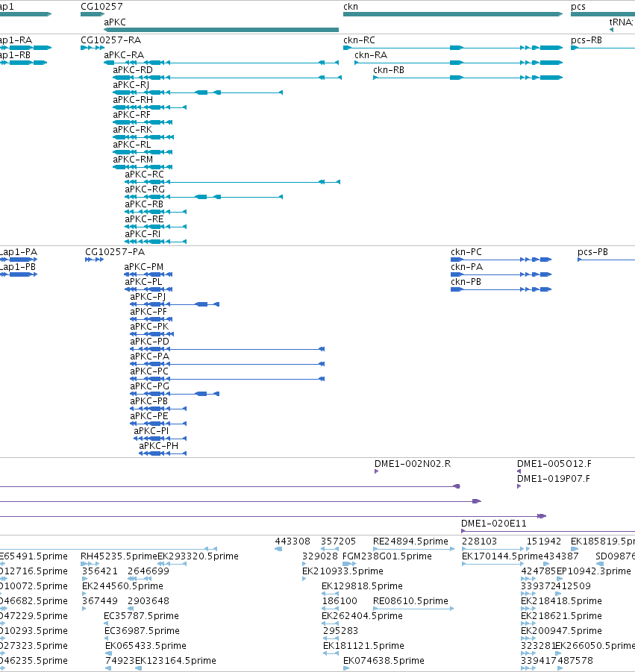Open the DME1-019P07.F clone label
The height and width of the screenshot is (672, 635).
pos(554,479)
